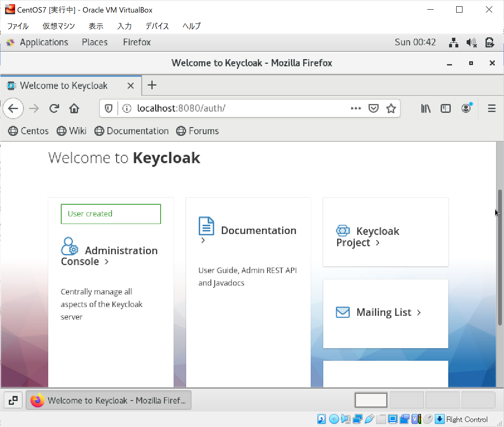Select the Welcome to Keycloak tab

pos(71,86)
